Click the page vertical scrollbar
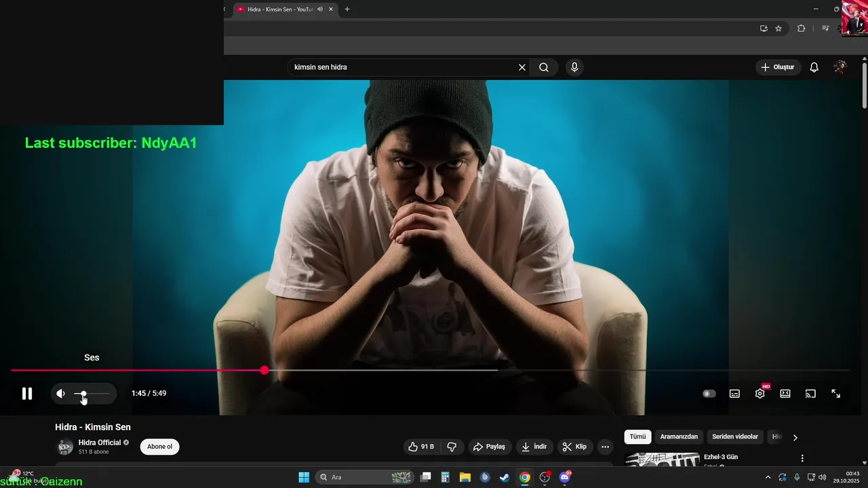Screen dimensions: 868x488 (865, 85)
